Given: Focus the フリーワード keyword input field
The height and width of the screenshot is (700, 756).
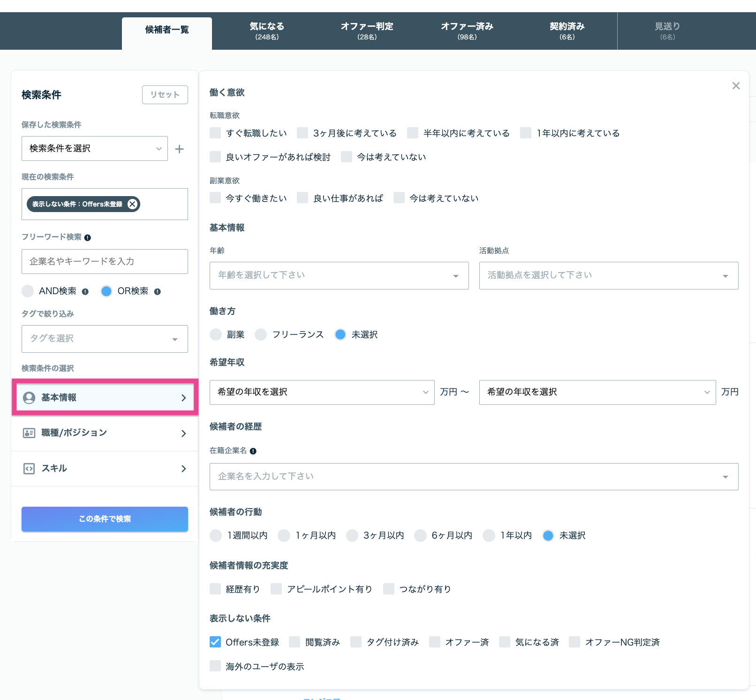Looking at the screenshot, I should click(x=105, y=262).
